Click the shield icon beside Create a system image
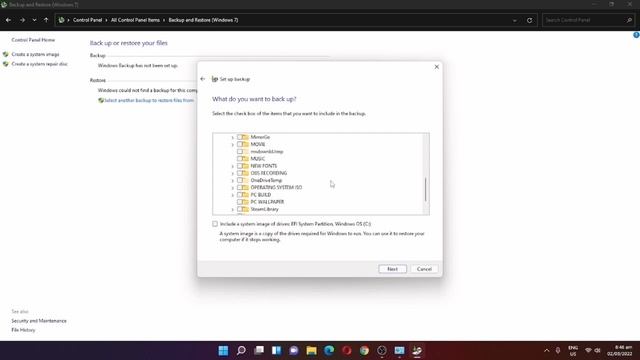 (x=6, y=54)
